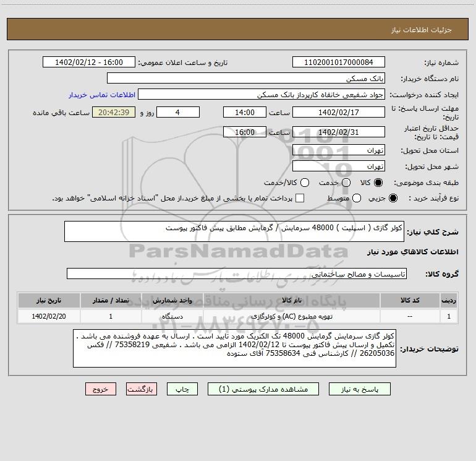
Task: Click the response deadline date field 1402/02/17
Action: 338,112
